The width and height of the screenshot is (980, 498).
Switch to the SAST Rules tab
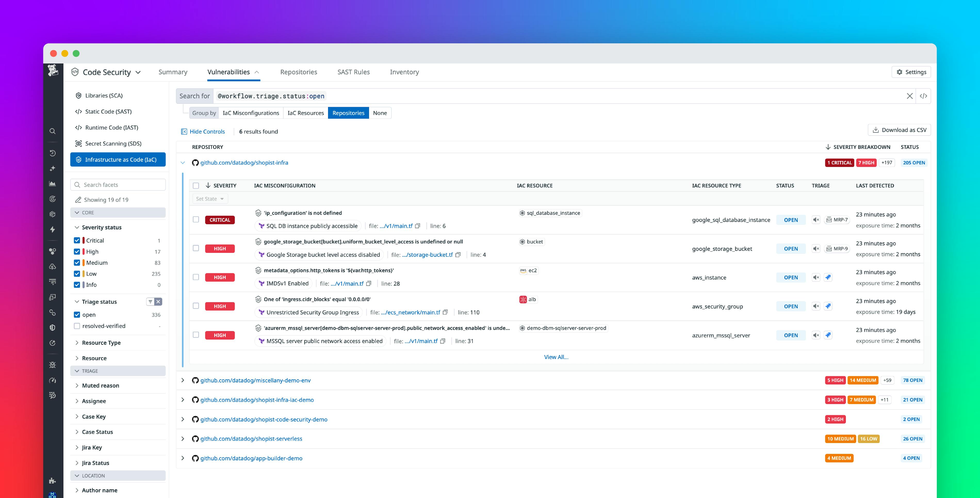tap(353, 72)
